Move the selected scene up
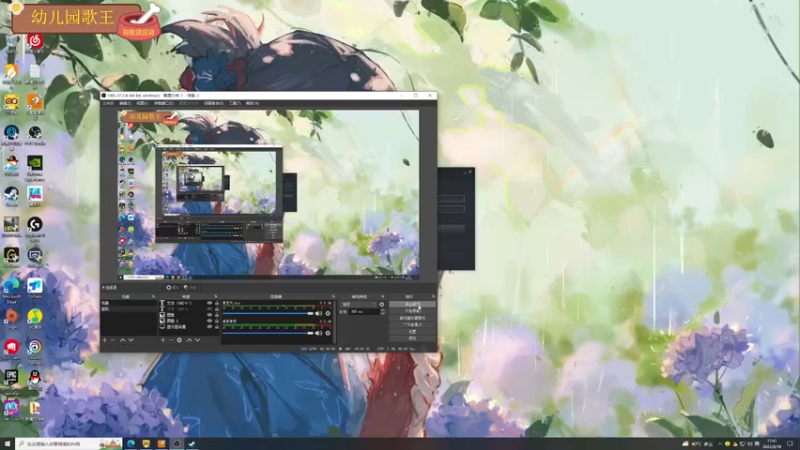The width and height of the screenshot is (800, 450). coord(122,340)
